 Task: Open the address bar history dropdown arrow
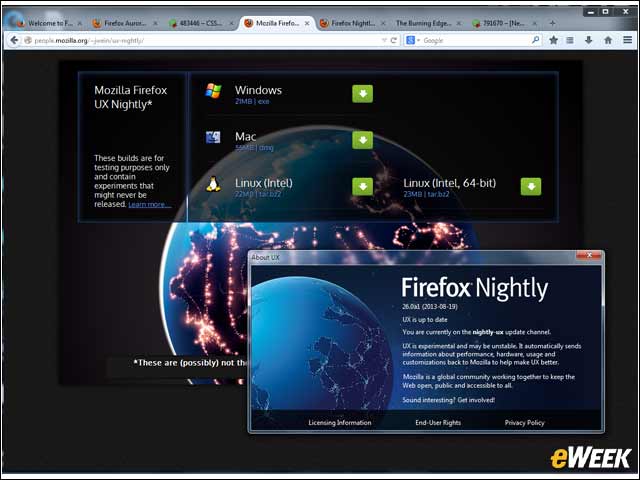384,40
